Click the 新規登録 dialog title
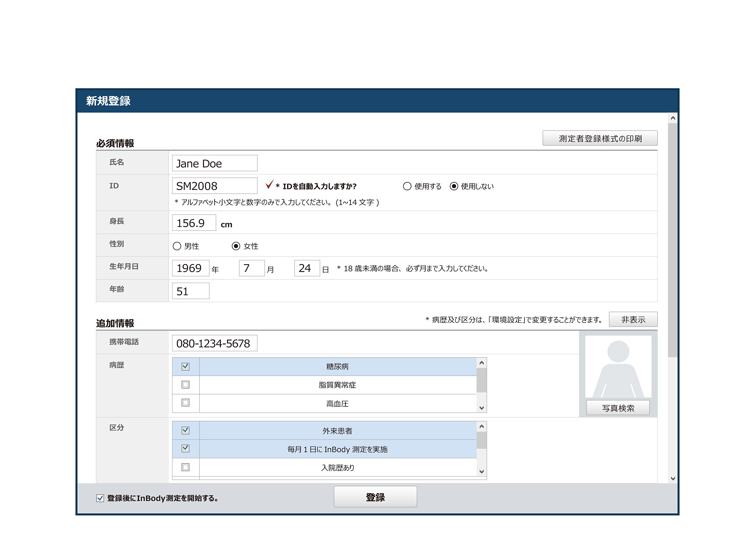Image resolution: width=755 pixels, height=560 pixels. [108, 101]
